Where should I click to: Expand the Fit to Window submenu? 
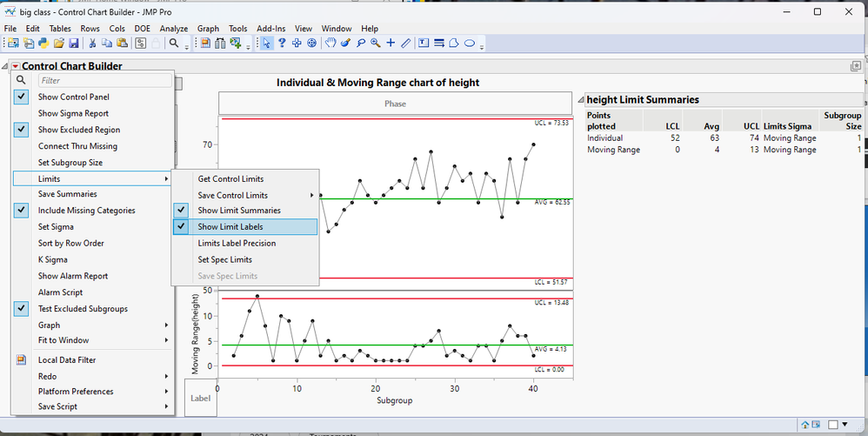tap(93, 340)
